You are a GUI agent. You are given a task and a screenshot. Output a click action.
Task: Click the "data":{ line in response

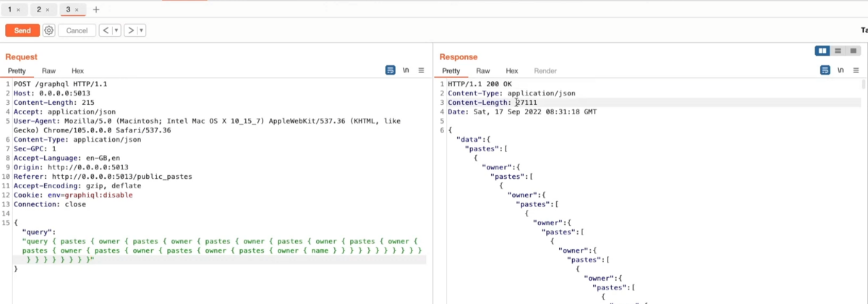(474, 140)
